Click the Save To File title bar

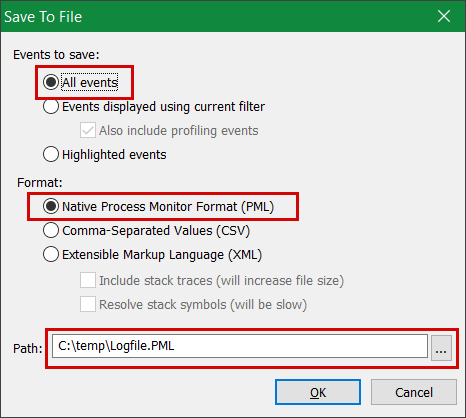tap(217, 16)
